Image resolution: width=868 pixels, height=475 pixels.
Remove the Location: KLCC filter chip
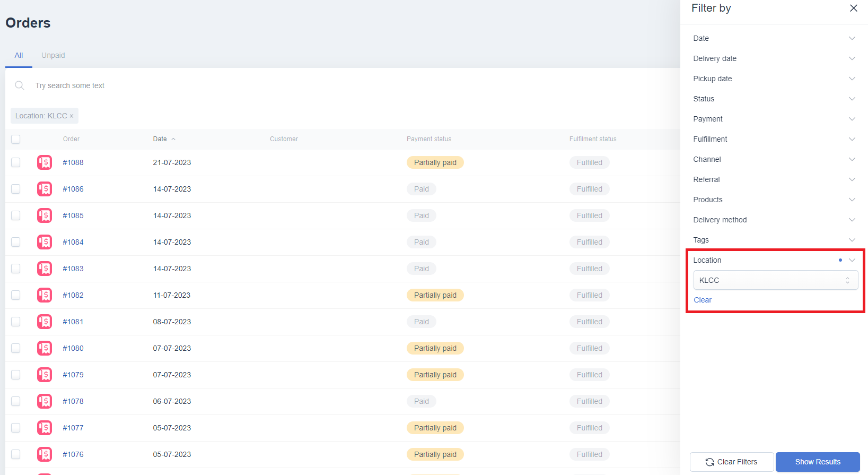pyautogui.click(x=72, y=116)
